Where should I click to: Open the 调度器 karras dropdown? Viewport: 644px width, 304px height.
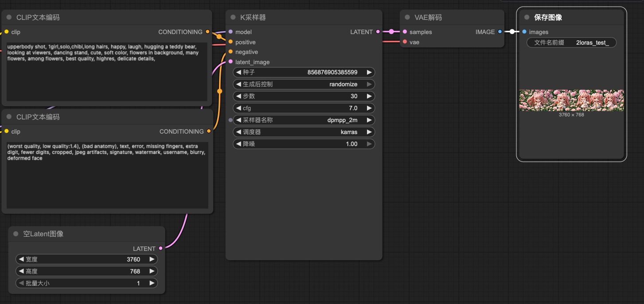point(304,132)
